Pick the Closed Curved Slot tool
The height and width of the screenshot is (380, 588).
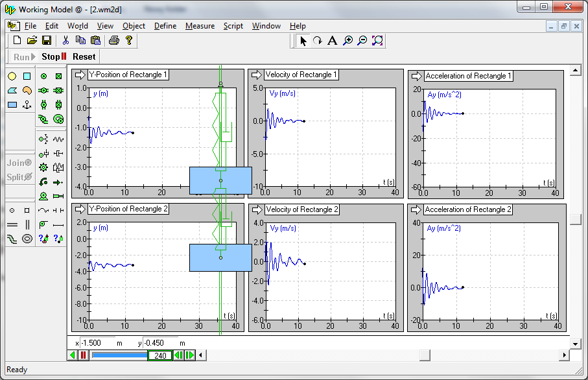pos(27,239)
